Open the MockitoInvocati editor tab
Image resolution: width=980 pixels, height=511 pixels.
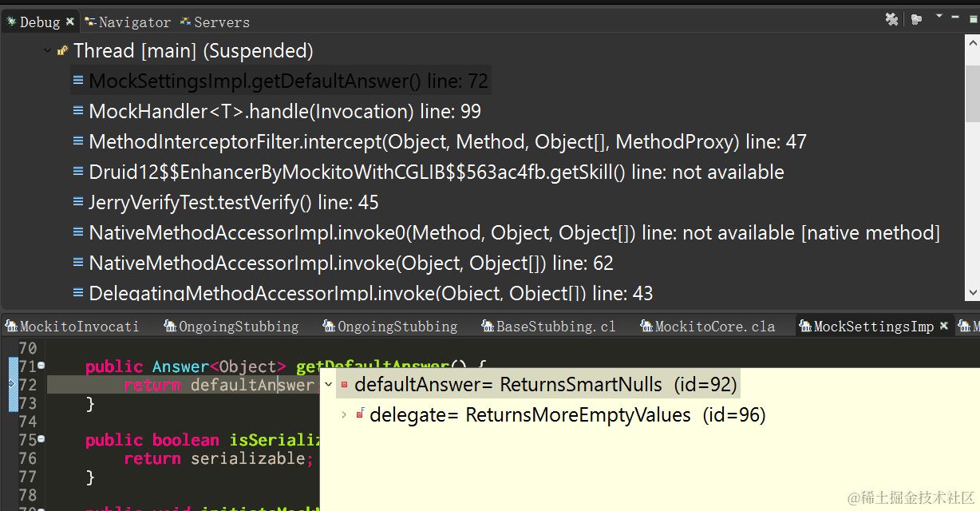[x=73, y=327]
